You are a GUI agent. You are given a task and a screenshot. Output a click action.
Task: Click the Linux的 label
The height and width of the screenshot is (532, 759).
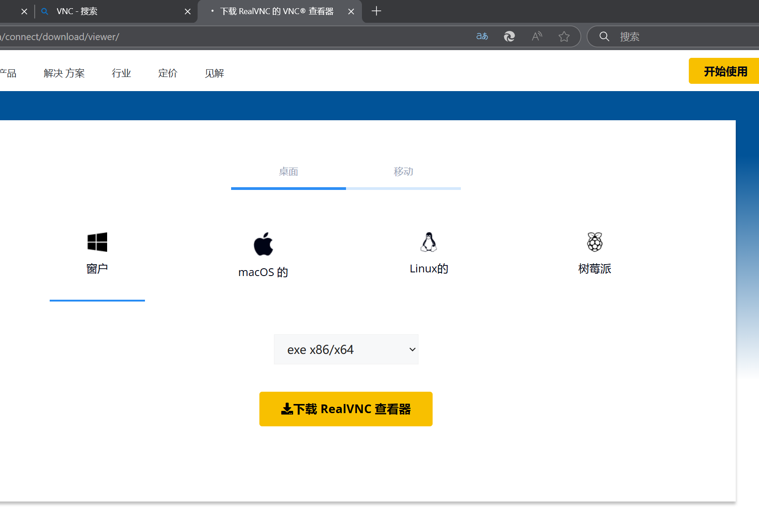click(429, 269)
